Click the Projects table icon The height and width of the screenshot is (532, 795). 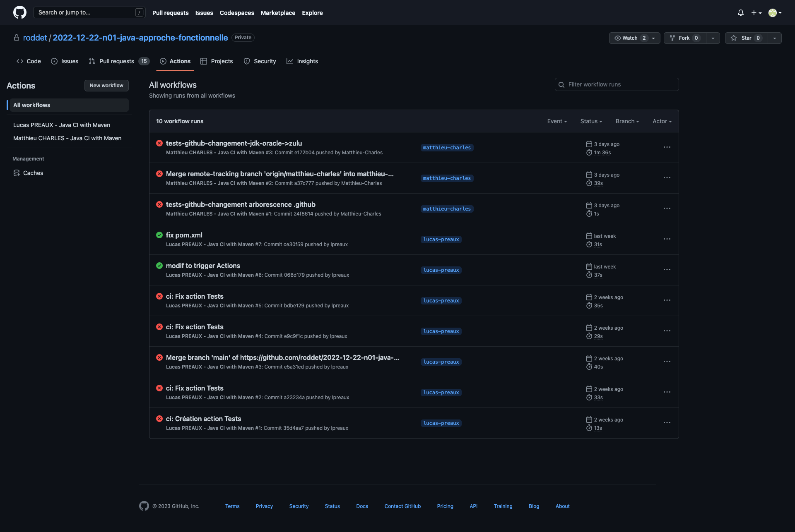(204, 61)
